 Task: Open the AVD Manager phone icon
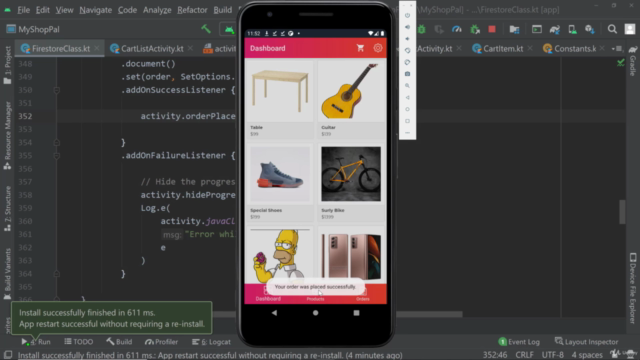point(572,29)
